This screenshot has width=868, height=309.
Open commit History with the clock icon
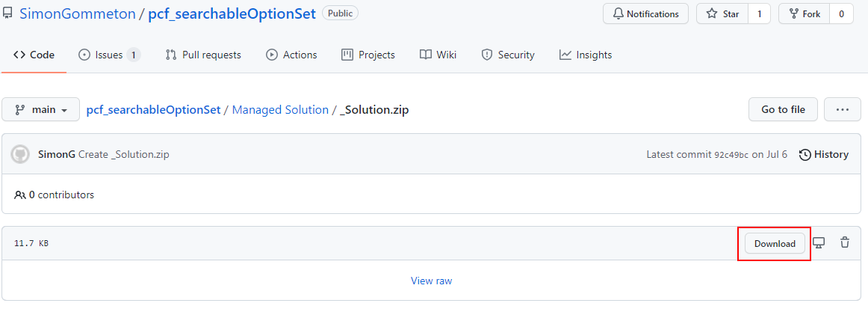[824, 154]
